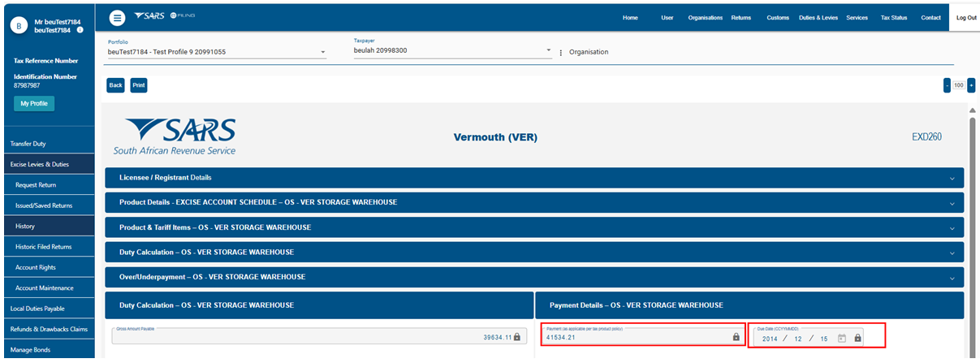Select Manage Bonds in sidebar
The image size is (980, 363).
pos(47,349)
